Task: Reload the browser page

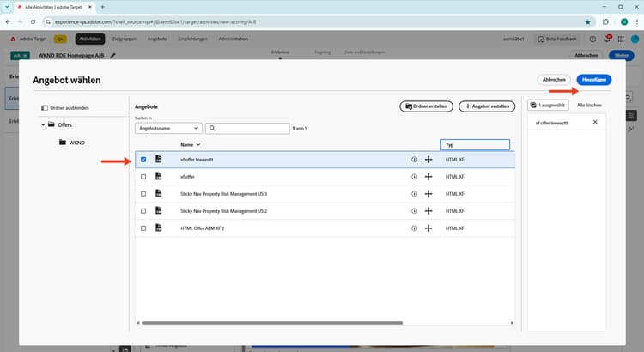Action: [x=33, y=21]
